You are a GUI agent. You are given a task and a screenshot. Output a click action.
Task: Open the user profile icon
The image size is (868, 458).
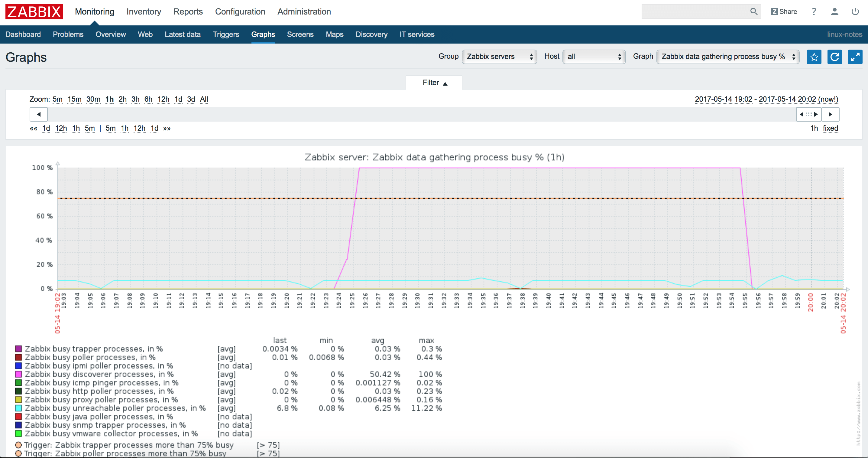click(834, 11)
